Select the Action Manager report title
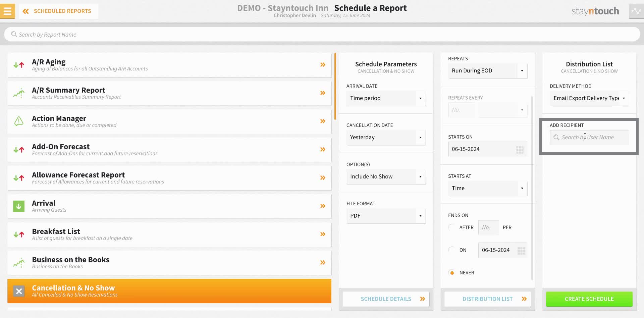 (x=59, y=118)
